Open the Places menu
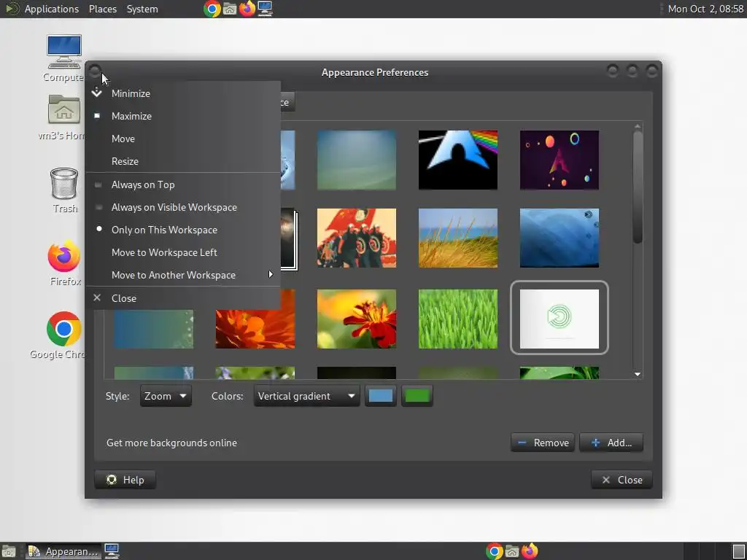Image resolution: width=747 pixels, height=560 pixels. [x=102, y=9]
